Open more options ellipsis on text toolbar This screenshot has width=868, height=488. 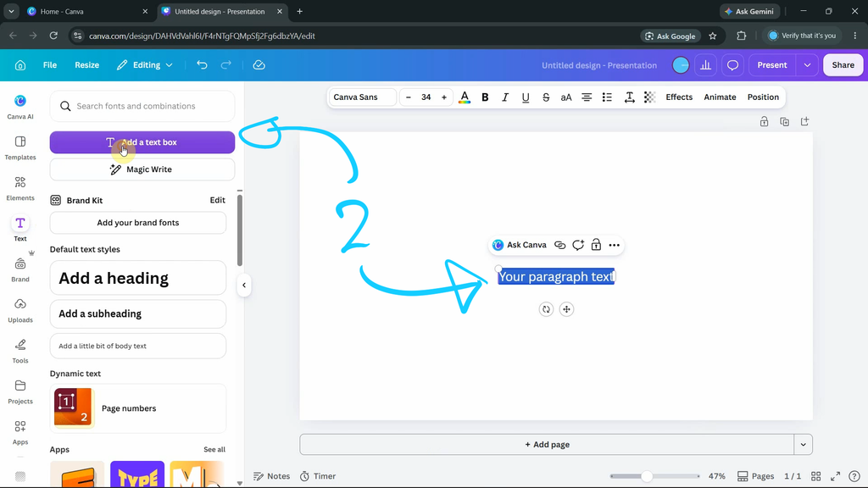click(614, 245)
